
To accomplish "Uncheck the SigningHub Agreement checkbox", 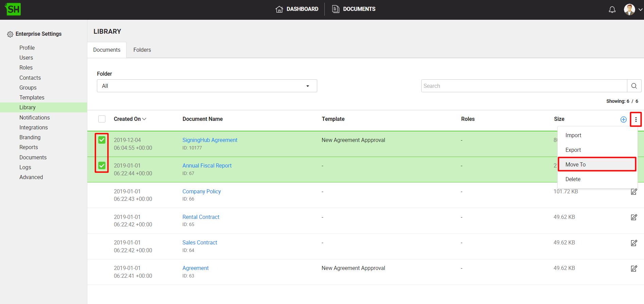I will pos(102,140).
